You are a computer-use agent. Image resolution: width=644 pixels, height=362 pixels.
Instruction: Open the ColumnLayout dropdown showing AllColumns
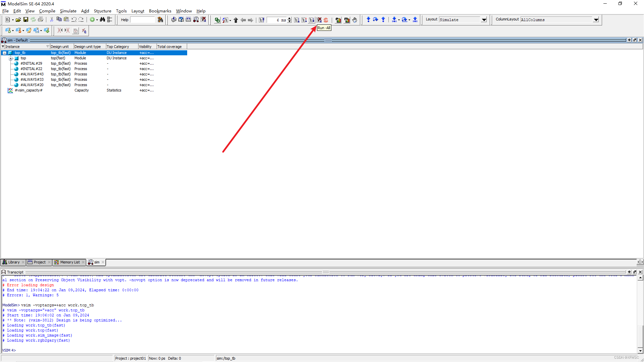(x=596, y=19)
